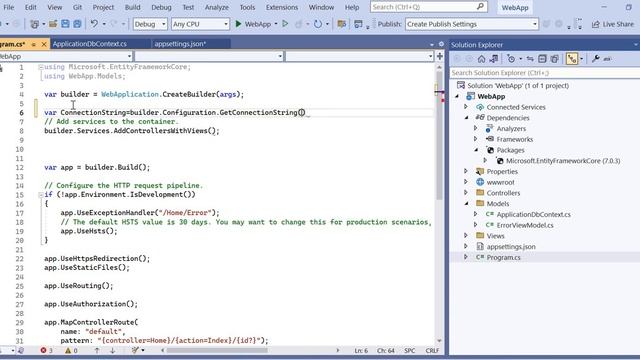Click Start Without Debugging outline play icon

[285, 24]
